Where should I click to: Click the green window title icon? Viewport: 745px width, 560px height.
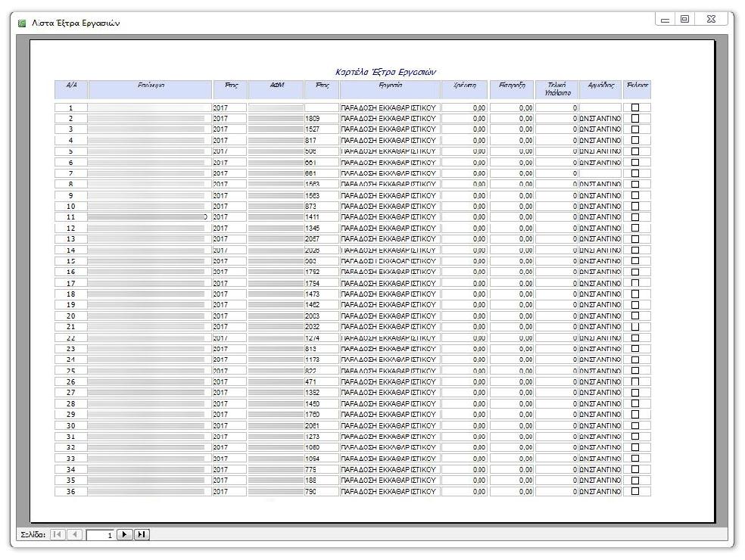click(x=22, y=23)
